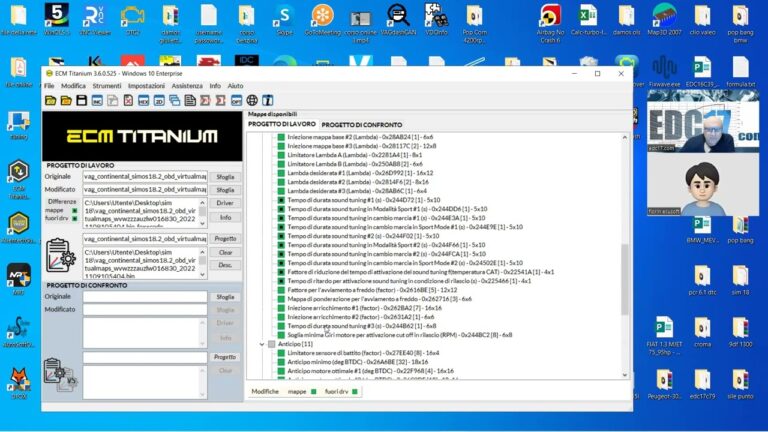Click the empty Originale field in Progetto di confronto
This screenshot has width=768, height=432.
[x=145, y=296]
